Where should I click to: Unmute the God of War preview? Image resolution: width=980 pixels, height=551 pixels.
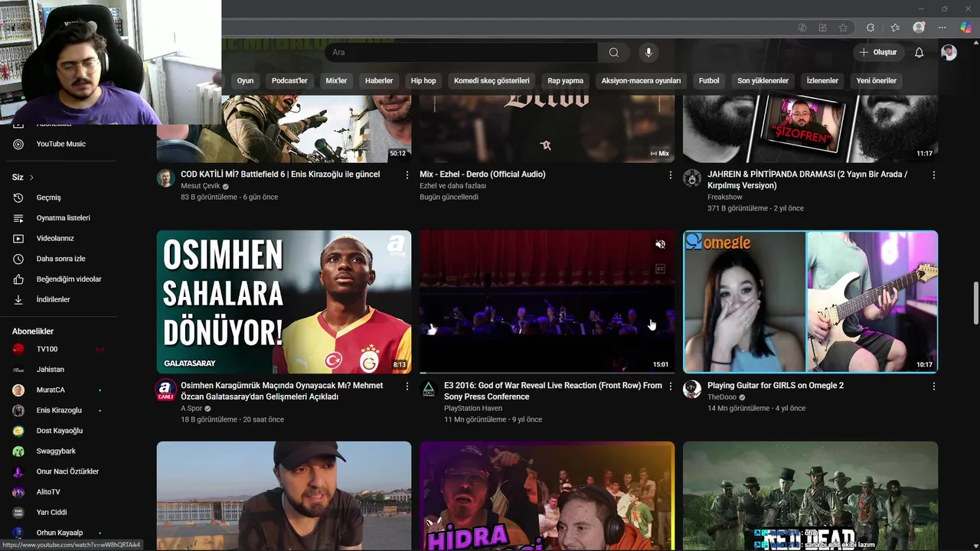click(x=660, y=245)
